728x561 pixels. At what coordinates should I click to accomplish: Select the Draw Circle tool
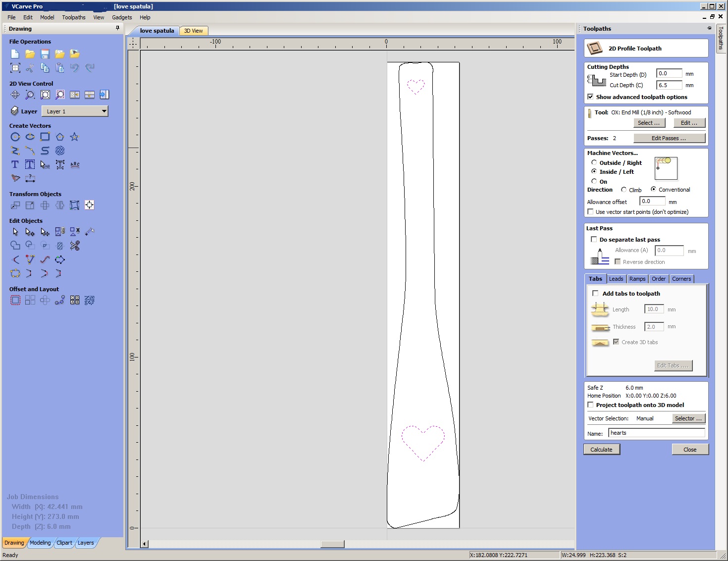(15, 137)
